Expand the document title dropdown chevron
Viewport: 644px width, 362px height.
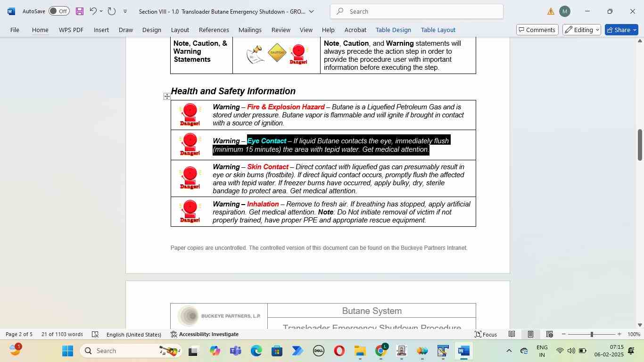tap(311, 11)
